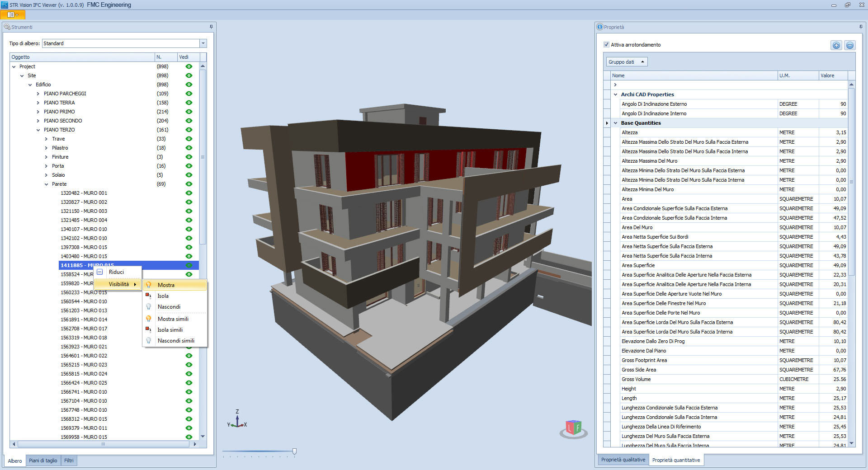The image size is (868, 470).
Task: Collapse the PIANO TERZO node
Action: [38, 130]
